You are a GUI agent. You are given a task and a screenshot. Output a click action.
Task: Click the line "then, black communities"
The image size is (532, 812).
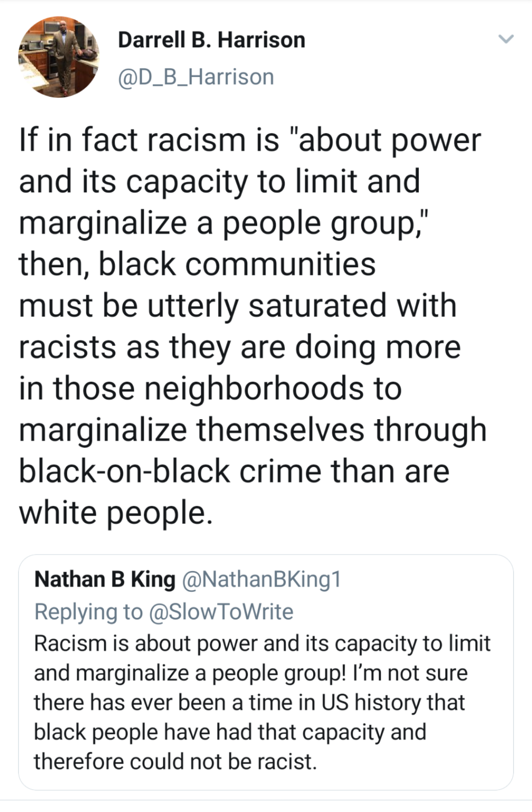point(197,264)
